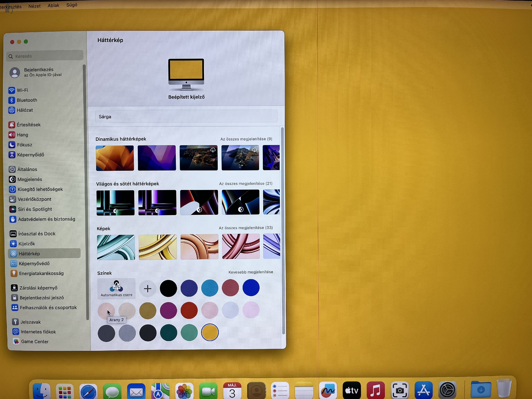This screenshot has width=532, height=399.
Task: Select the magenta purple color swatch
Action: (168, 311)
